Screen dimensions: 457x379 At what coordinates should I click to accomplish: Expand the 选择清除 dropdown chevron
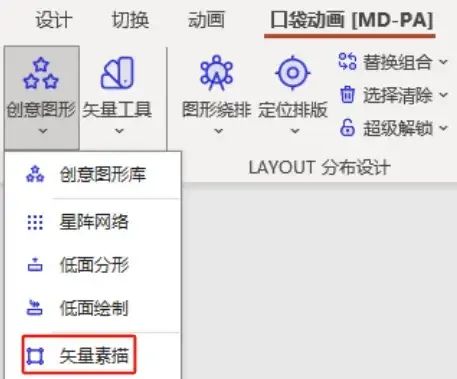pos(443,95)
